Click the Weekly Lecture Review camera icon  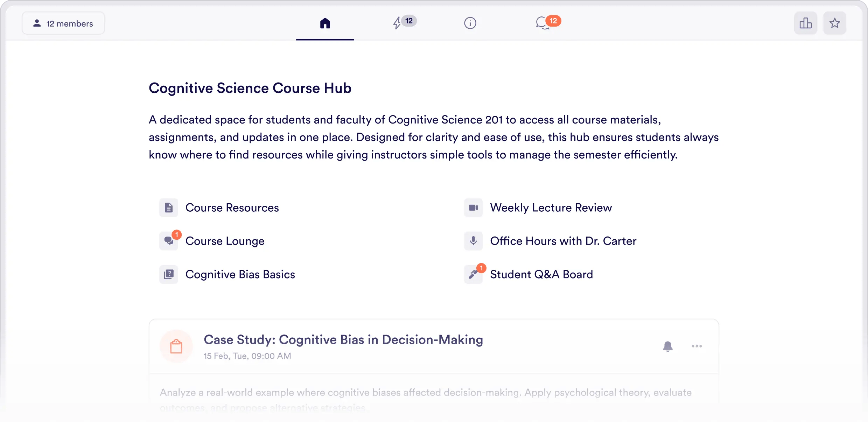point(473,208)
